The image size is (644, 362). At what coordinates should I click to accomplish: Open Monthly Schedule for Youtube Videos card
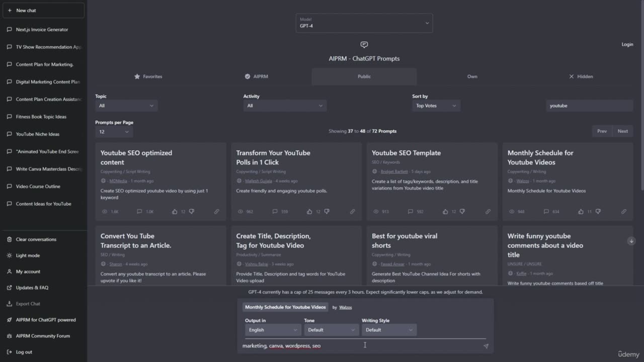tap(540, 157)
